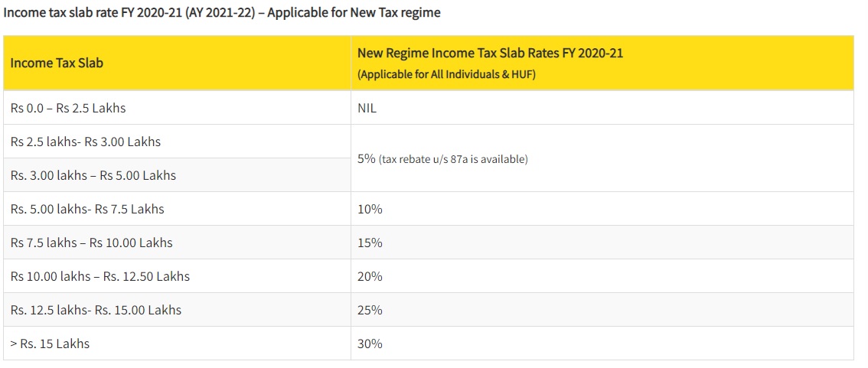The height and width of the screenshot is (368, 868).
Task: Select the "Rs 7.5 lakhs – Rs 10.00 Lakhs" slab
Action: coord(92,243)
